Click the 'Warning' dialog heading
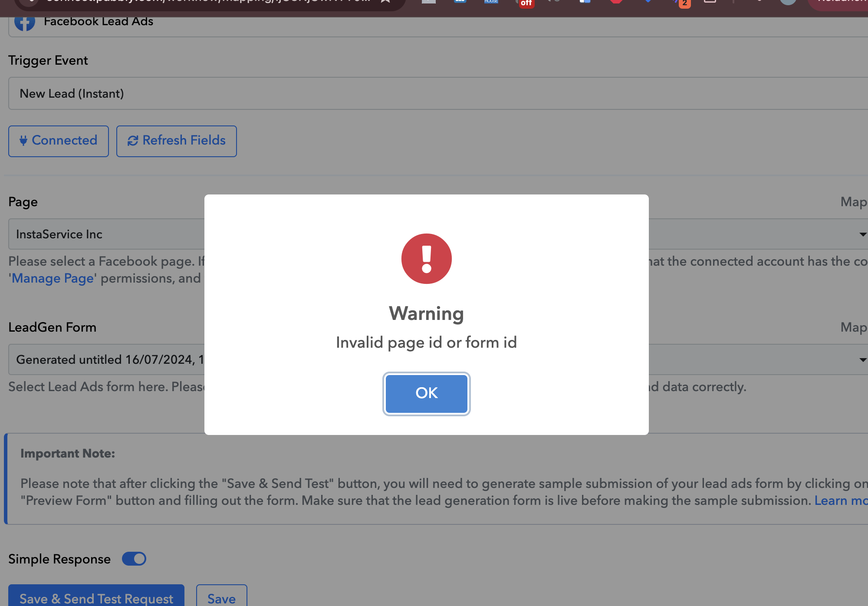Image resolution: width=868 pixels, height=606 pixels. 427,313
